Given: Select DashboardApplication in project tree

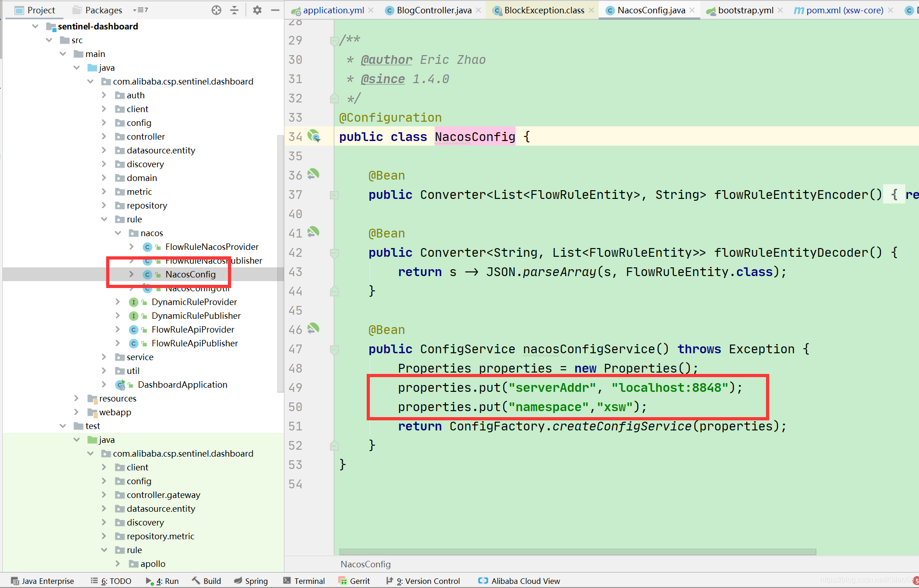Looking at the screenshot, I should (182, 384).
